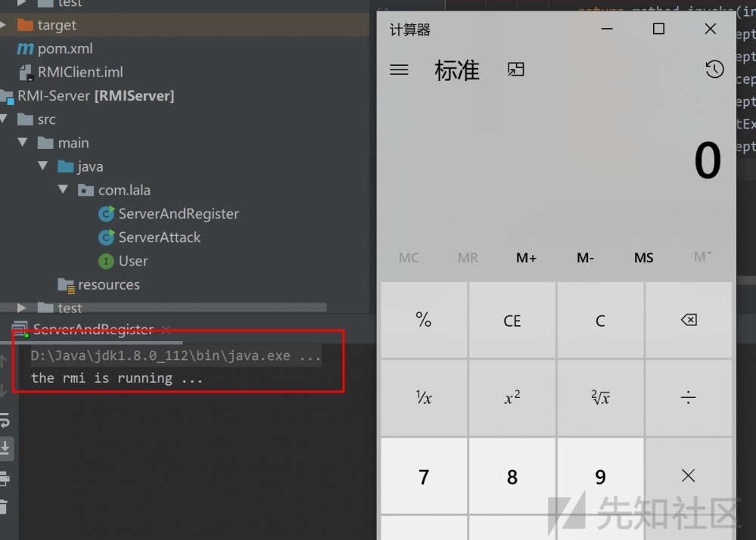This screenshot has width=756, height=540.
Task: Open pom.xml file in project tree
Action: [x=65, y=48]
